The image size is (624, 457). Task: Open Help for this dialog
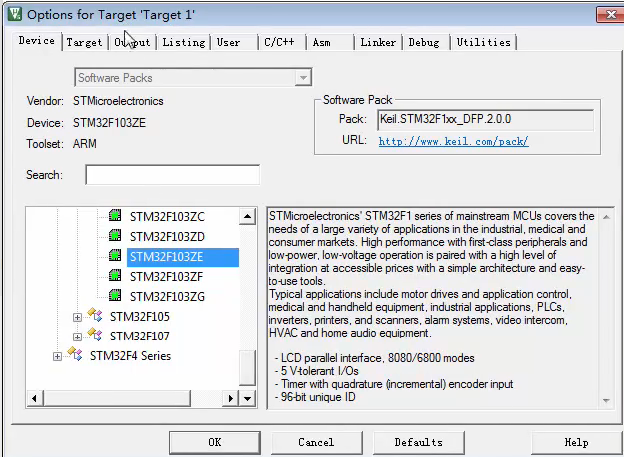576,442
